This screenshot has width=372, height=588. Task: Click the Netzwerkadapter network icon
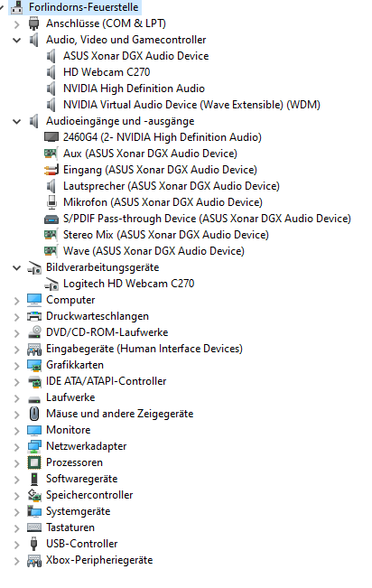(x=34, y=446)
